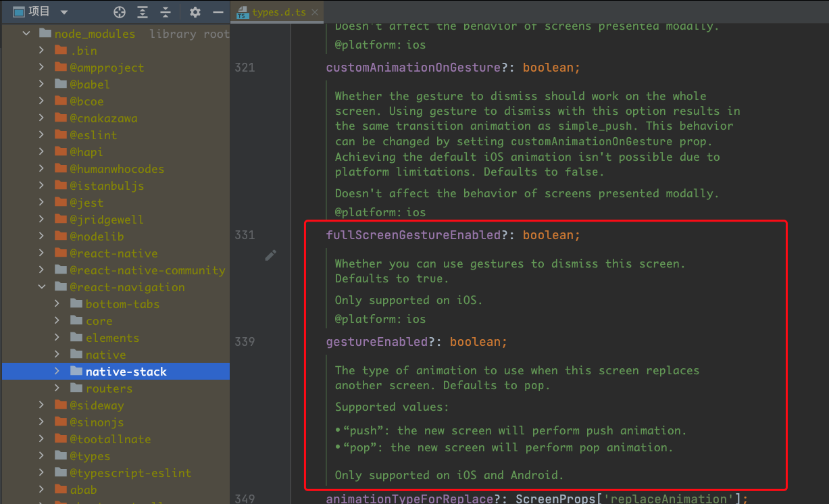The width and height of the screenshot is (829, 504).
Task: Hide the project panel with minus icon
Action: tap(218, 12)
